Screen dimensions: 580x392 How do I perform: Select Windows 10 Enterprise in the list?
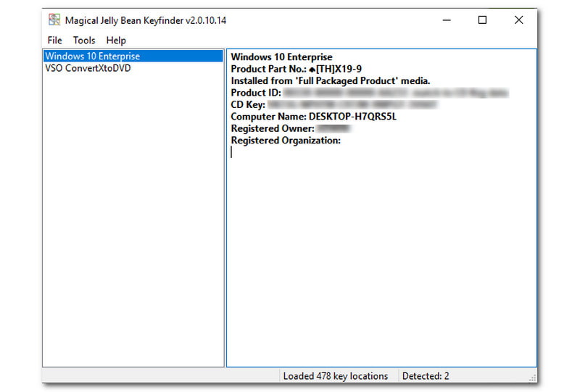(133, 57)
